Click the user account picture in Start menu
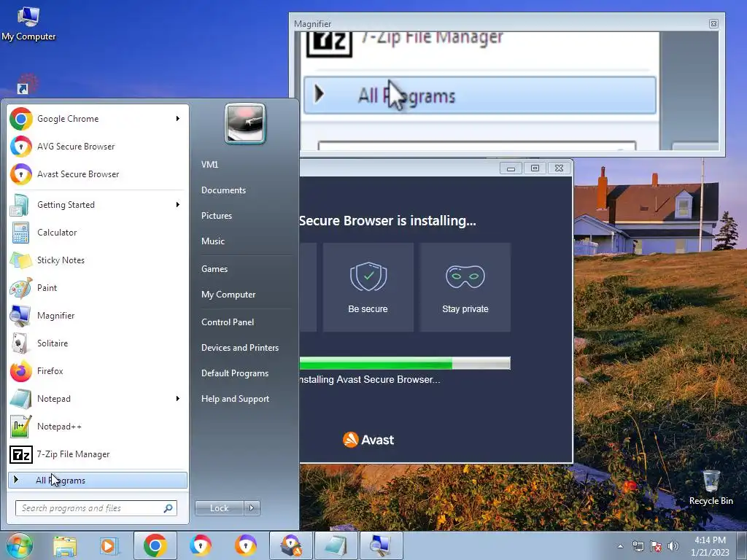The image size is (747, 560). [245, 123]
